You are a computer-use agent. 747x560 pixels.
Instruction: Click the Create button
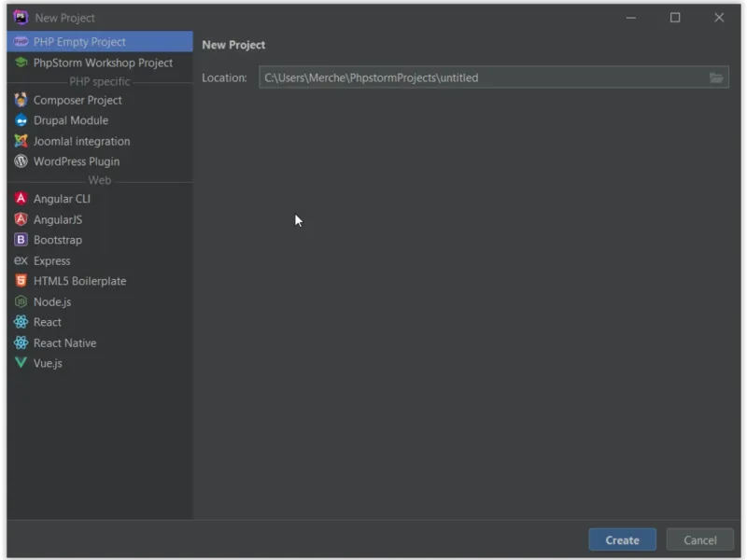(622, 540)
